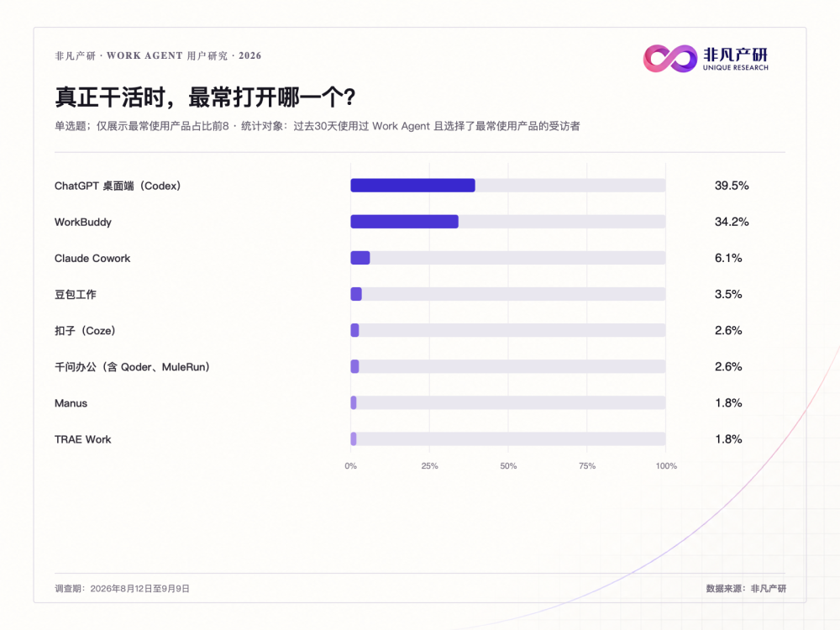The height and width of the screenshot is (630, 840).
Task: Select the WorkBuddy row label
Action: coord(83,223)
